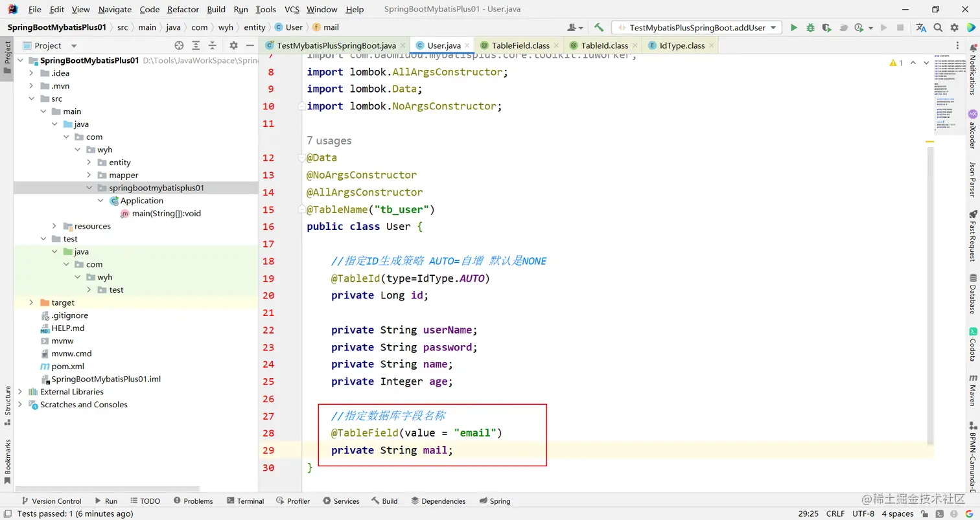
Task: Expand the entity package
Action: tap(89, 163)
